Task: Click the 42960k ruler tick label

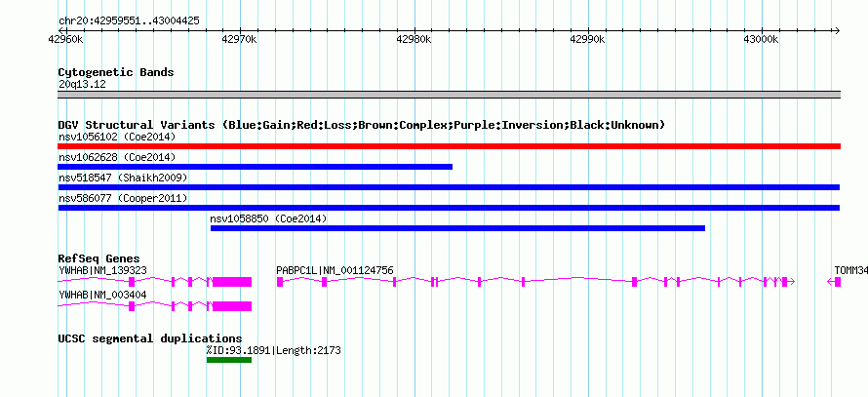Action: coord(67,40)
